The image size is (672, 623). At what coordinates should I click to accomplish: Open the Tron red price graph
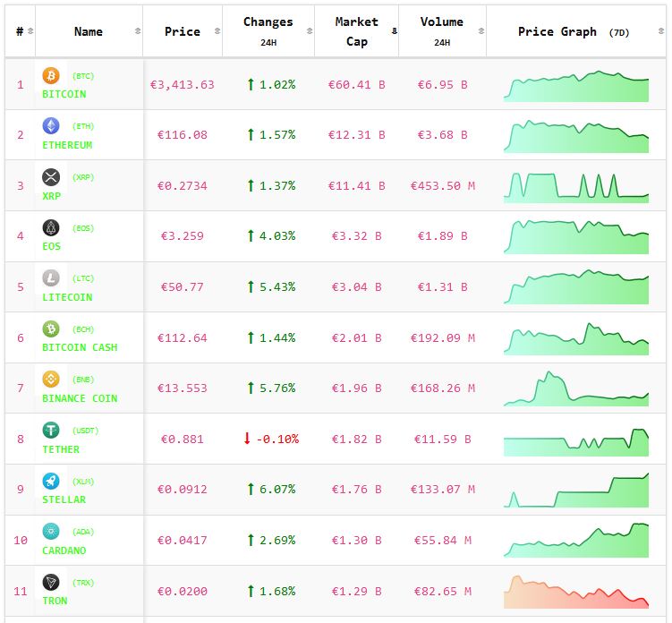576,592
